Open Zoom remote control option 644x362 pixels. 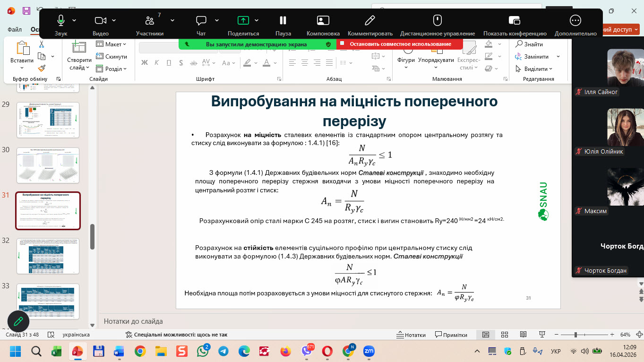pos(437,21)
